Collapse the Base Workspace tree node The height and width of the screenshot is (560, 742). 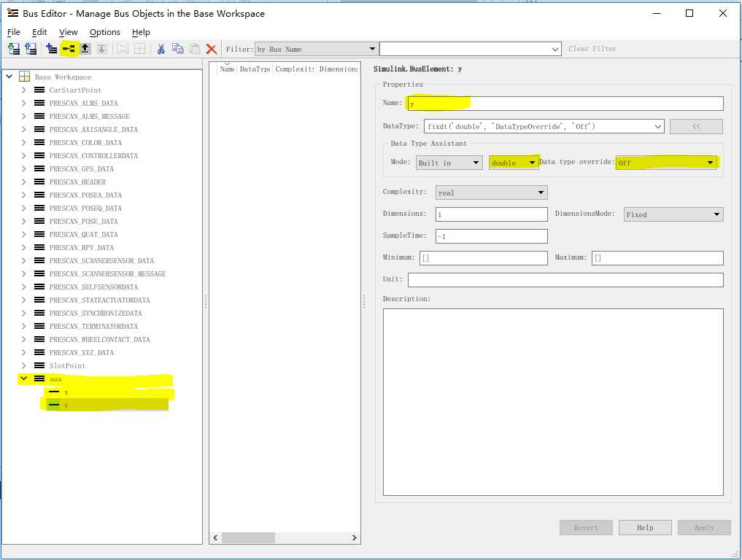[x=9, y=76]
